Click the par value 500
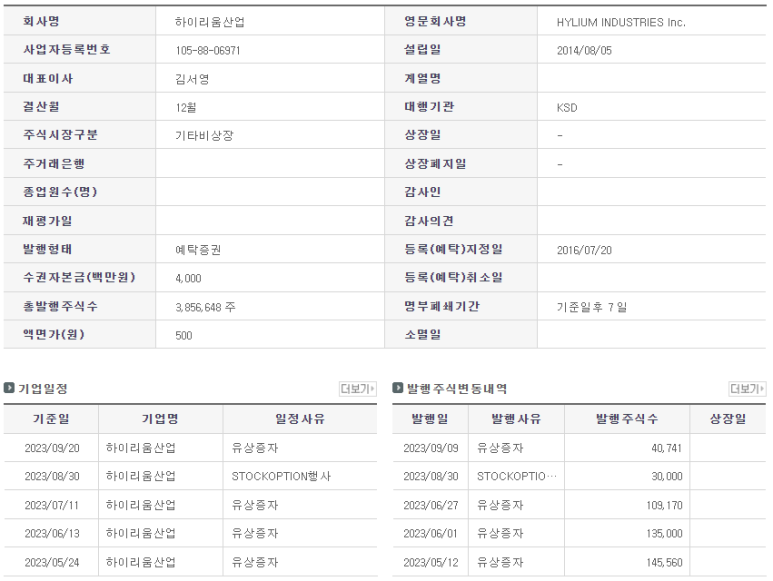 [184, 336]
